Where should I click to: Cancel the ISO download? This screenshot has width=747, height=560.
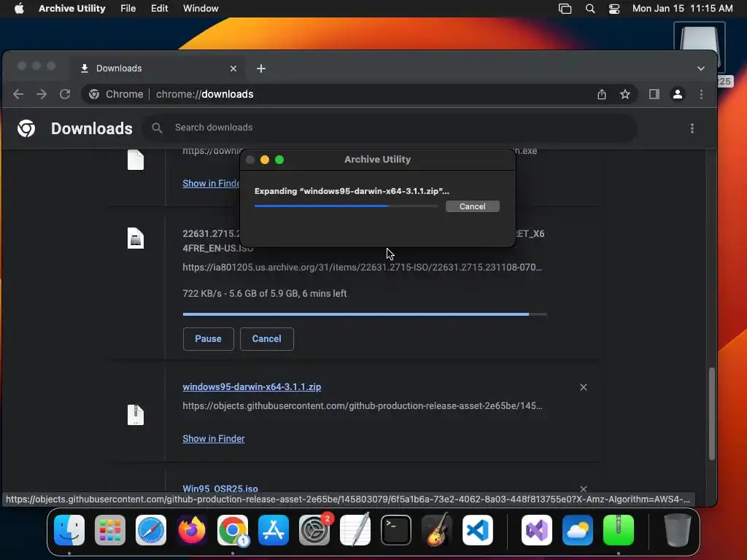point(267,339)
